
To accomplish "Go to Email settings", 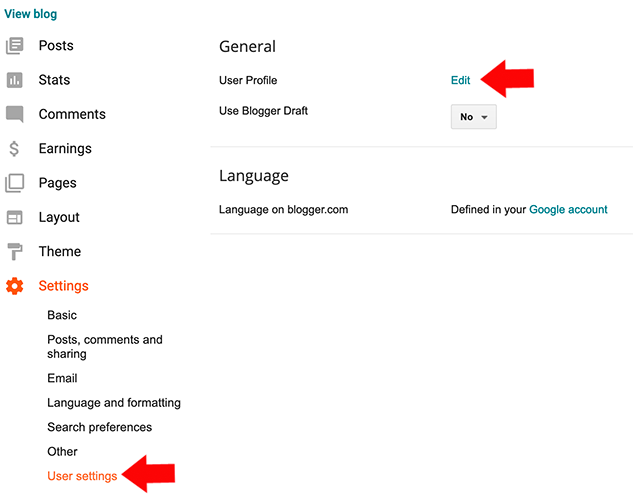I will [62, 378].
